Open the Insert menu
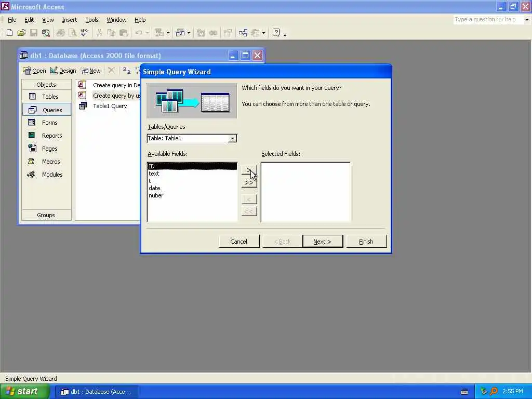Screen dimensions: 532x399 pyautogui.click(x=69, y=20)
